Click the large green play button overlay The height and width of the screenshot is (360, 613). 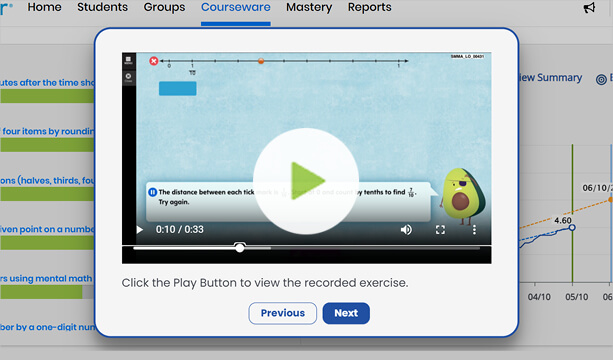306,181
